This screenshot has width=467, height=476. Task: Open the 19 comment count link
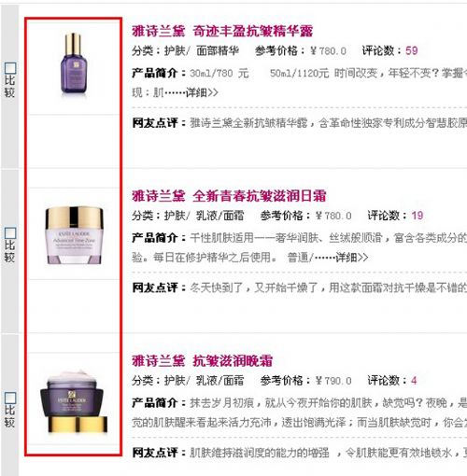point(417,216)
